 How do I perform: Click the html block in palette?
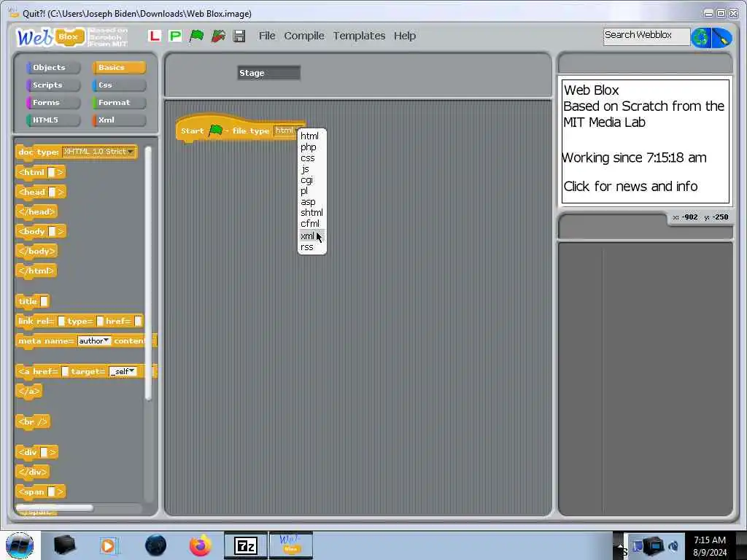(x=41, y=172)
